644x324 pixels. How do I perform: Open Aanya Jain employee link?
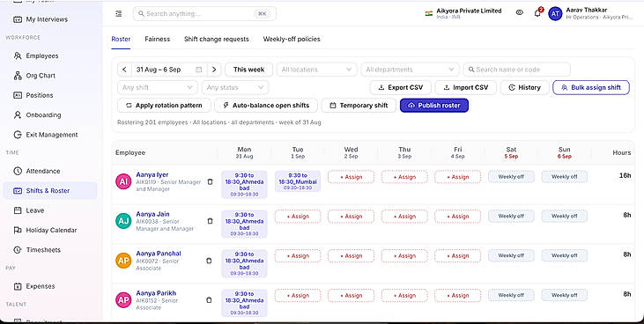152,214
